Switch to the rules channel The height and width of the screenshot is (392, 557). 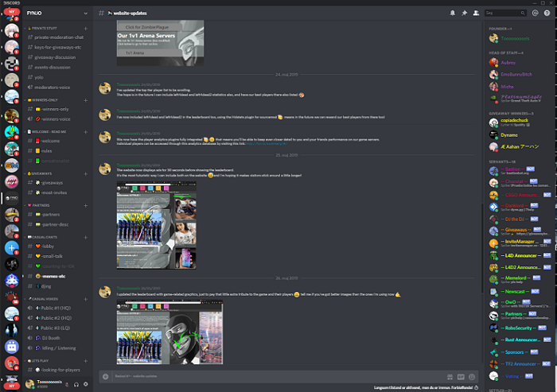coord(57,151)
